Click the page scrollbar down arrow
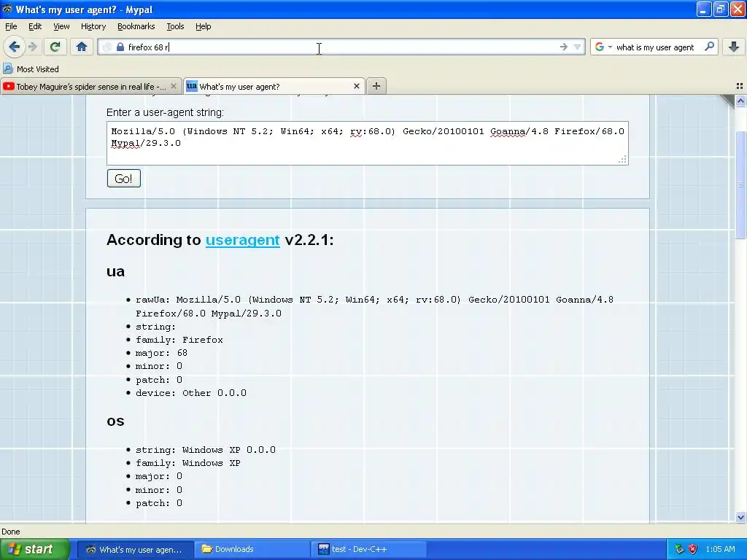This screenshot has width=747, height=560. 740,517
